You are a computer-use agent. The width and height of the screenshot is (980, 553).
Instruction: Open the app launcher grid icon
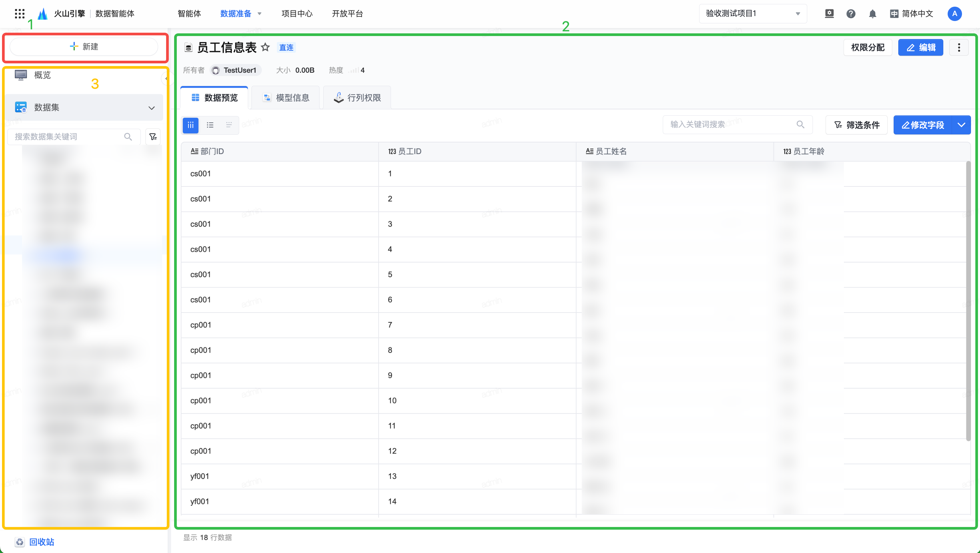tap(19, 14)
